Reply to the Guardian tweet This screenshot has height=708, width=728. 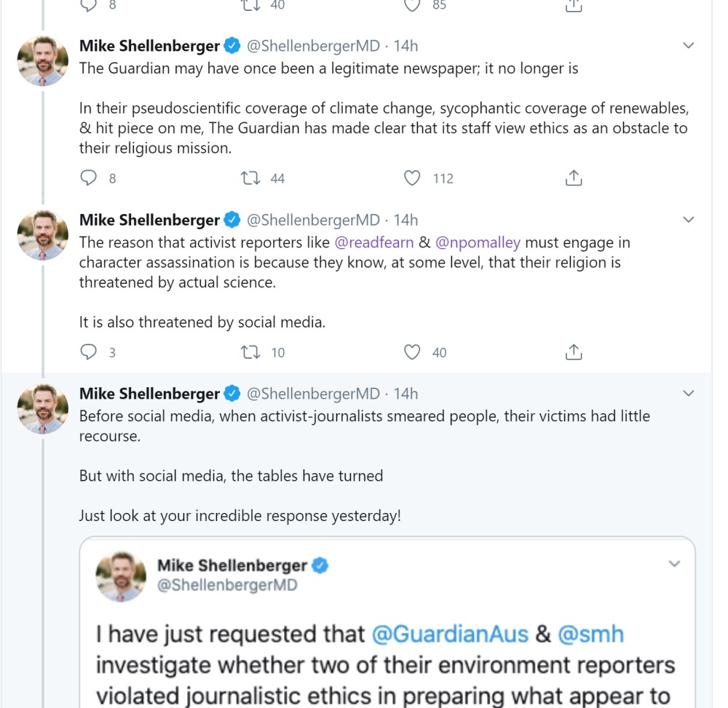[88, 178]
